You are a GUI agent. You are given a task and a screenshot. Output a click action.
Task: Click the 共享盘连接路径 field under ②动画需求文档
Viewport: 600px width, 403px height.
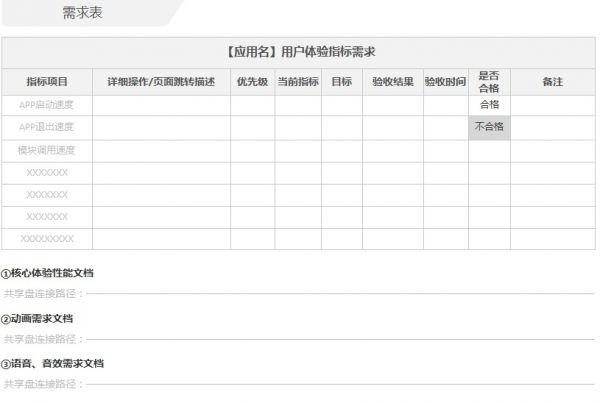coord(300,339)
